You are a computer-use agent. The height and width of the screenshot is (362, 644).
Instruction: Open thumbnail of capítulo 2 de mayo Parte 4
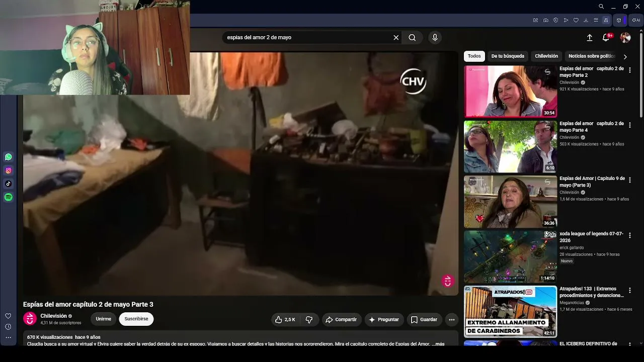tap(510, 146)
